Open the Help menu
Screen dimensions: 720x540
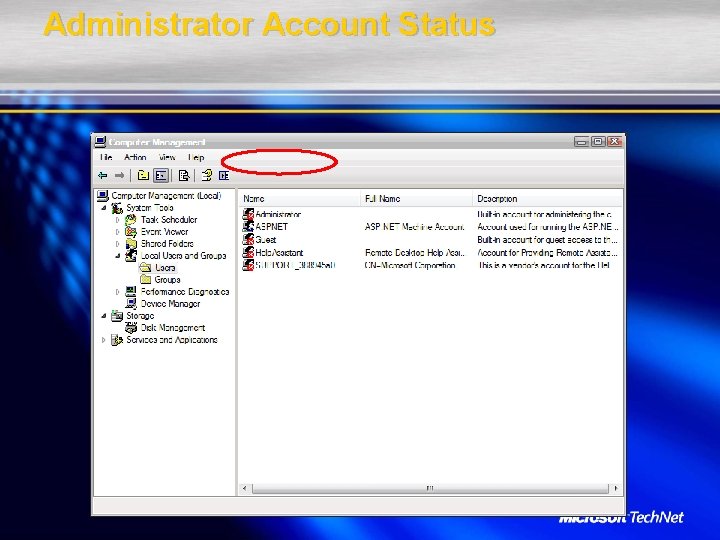196,157
